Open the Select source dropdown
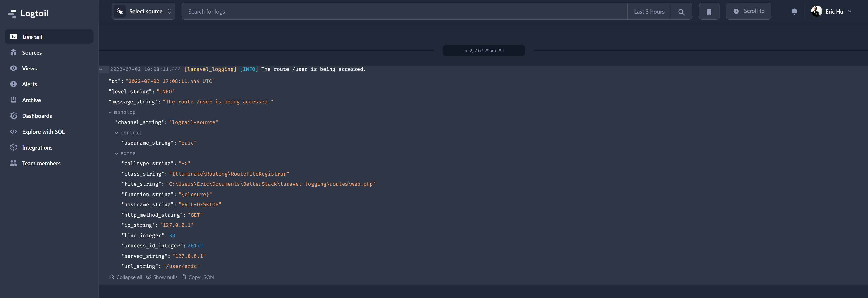The image size is (868, 298). (x=144, y=12)
